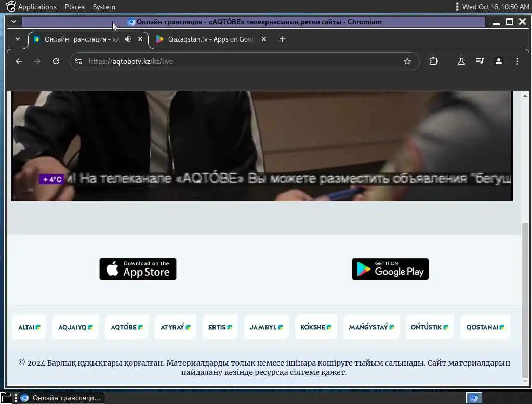Click the scrollbar down arrow
The height and width of the screenshot is (404, 532).
pyautogui.click(x=525, y=381)
